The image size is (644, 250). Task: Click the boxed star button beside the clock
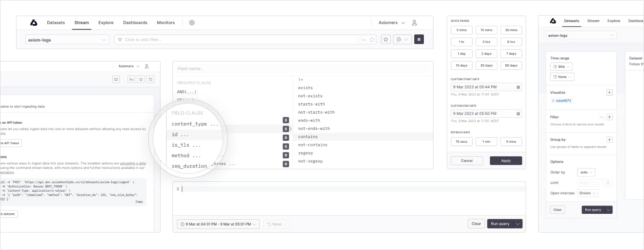386,39
